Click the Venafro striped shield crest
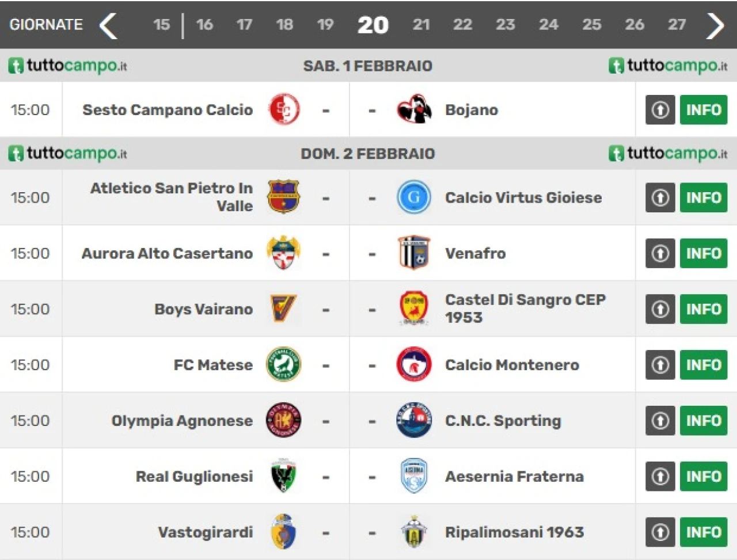This screenshot has height=560, width=737. (x=414, y=253)
